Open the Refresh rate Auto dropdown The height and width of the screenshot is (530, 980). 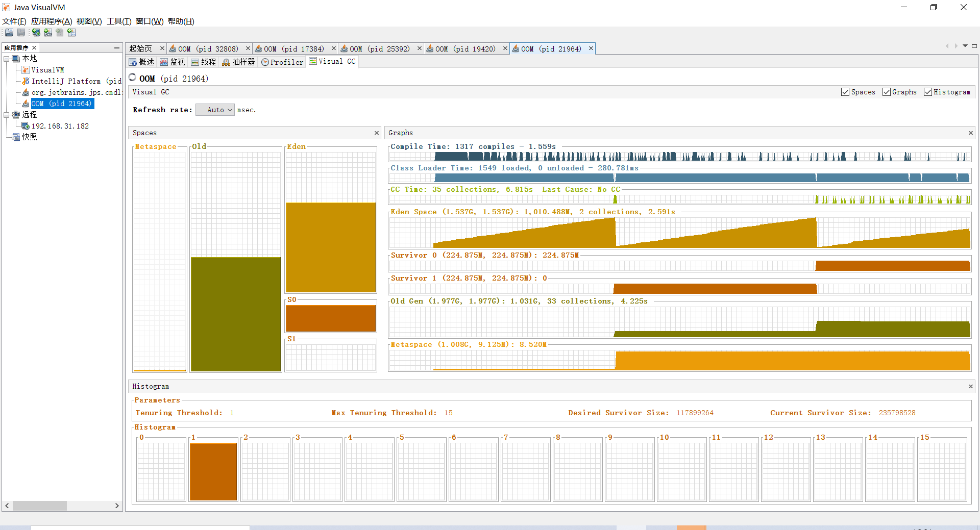[x=215, y=110]
